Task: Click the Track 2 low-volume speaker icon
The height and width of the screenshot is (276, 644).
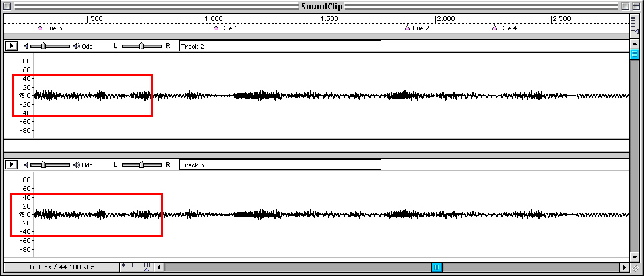Action: click(x=26, y=46)
